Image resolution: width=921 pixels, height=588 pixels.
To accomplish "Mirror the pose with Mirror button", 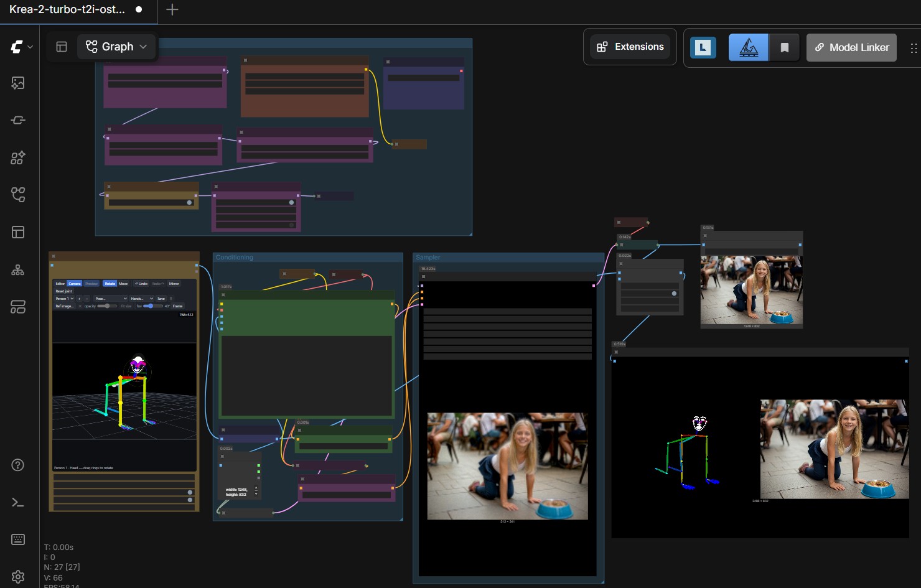I will click(x=174, y=284).
